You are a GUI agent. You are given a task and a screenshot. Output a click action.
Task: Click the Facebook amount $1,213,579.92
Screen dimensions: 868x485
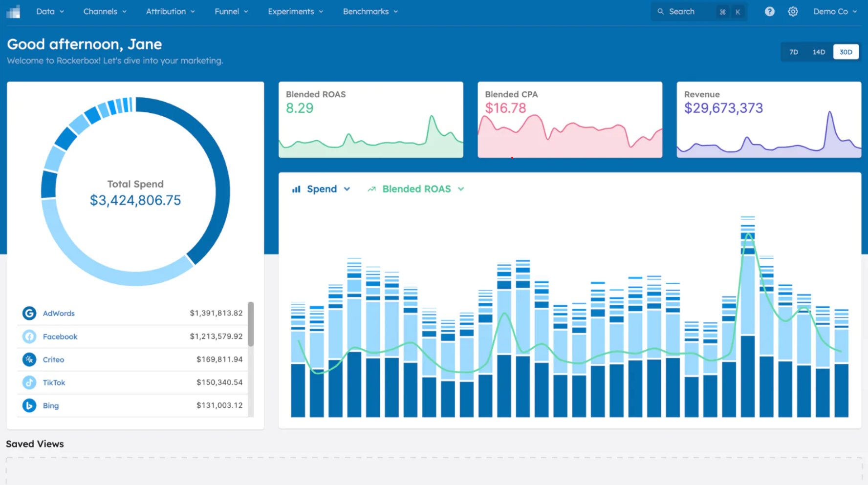coord(216,336)
